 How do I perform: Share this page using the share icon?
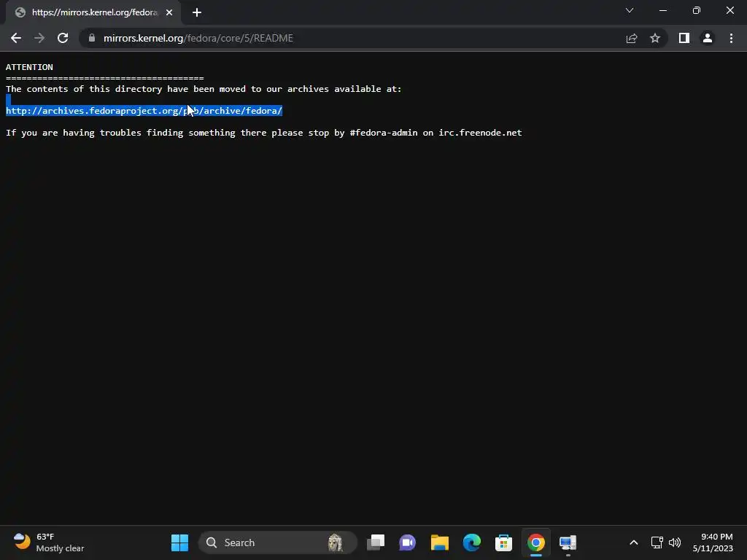[x=632, y=38]
